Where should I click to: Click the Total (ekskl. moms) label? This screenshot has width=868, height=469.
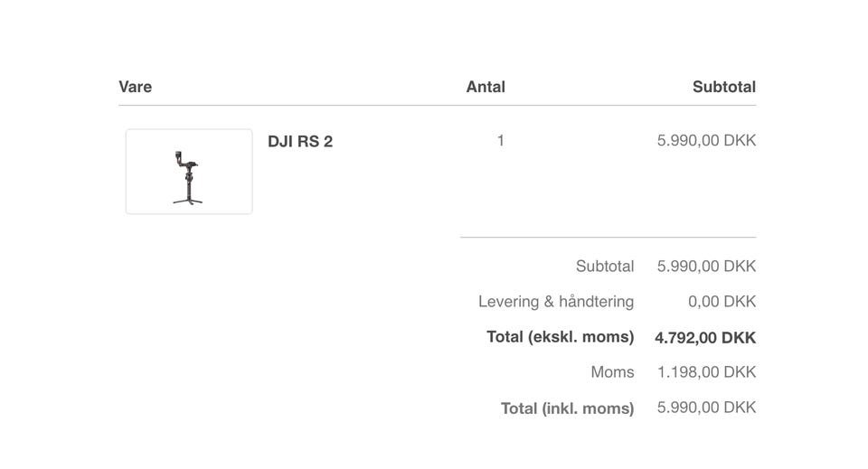point(561,337)
